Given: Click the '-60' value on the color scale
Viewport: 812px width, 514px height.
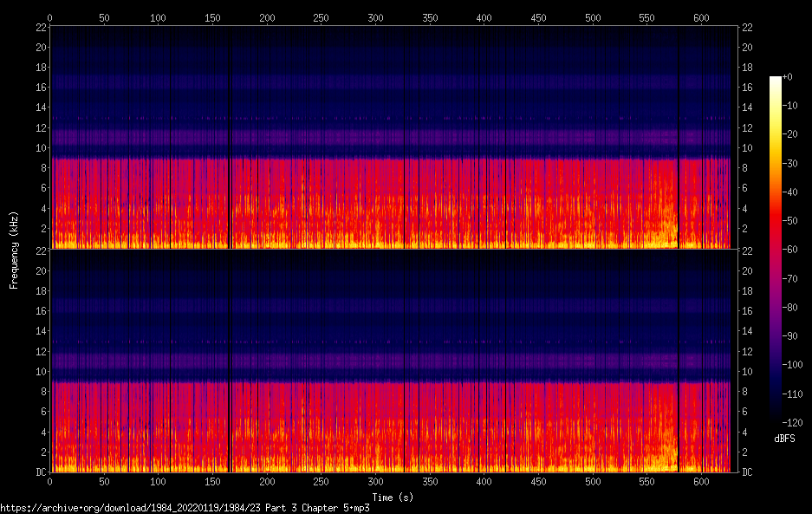Looking at the screenshot, I should coord(789,250).
